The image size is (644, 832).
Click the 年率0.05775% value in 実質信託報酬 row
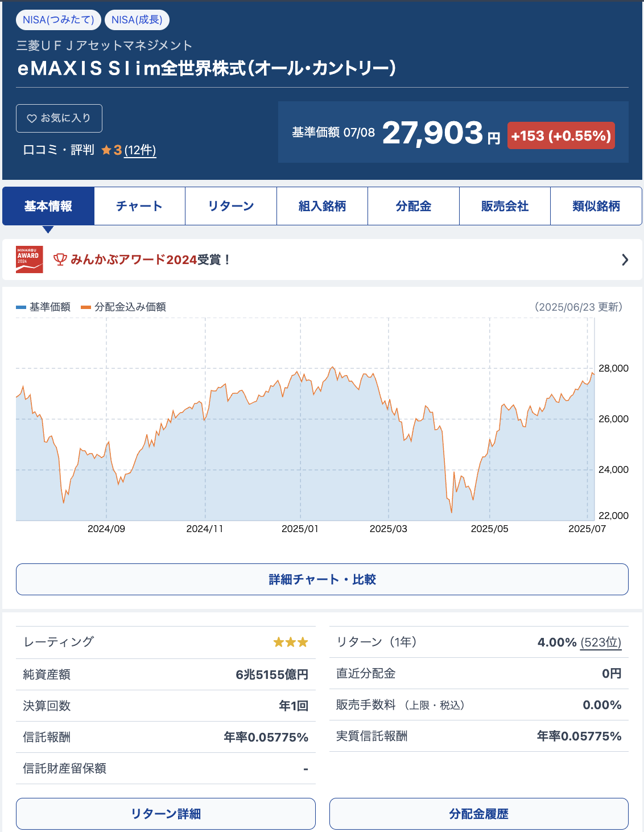(x=579, y=736)
